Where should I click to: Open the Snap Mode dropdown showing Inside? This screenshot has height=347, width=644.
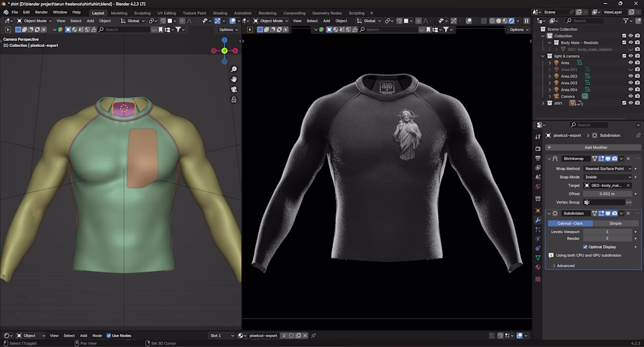[608, 177]
